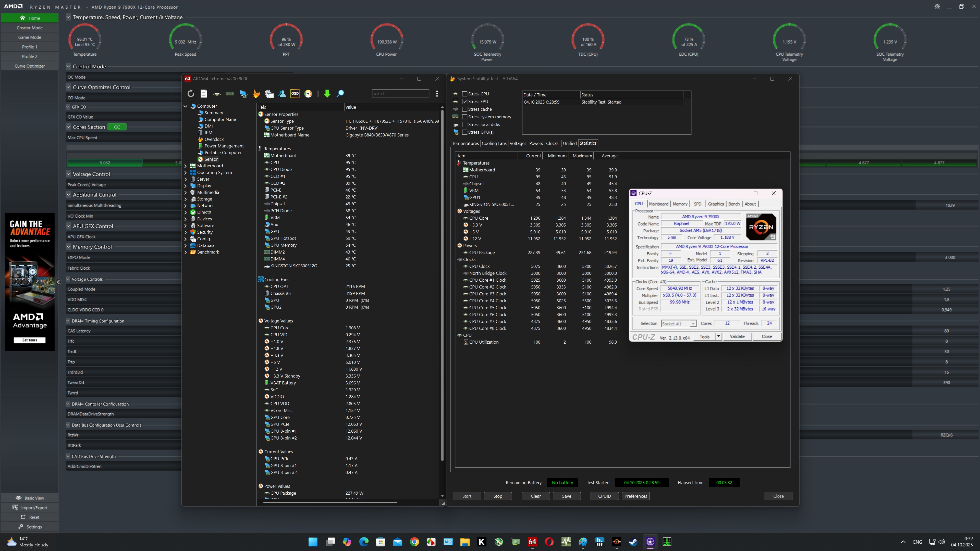Expand the Motherboard tree node

(186, 166)
